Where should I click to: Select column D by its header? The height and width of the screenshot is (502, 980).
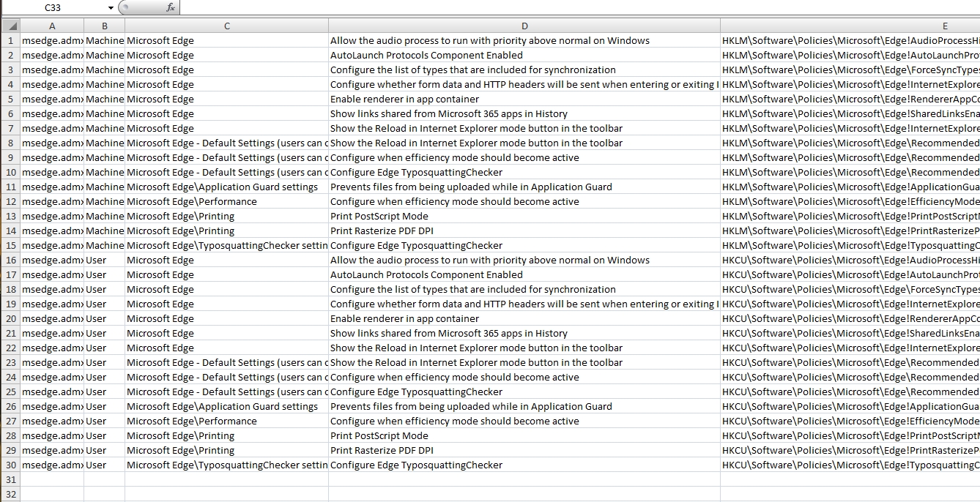point(524,26)
